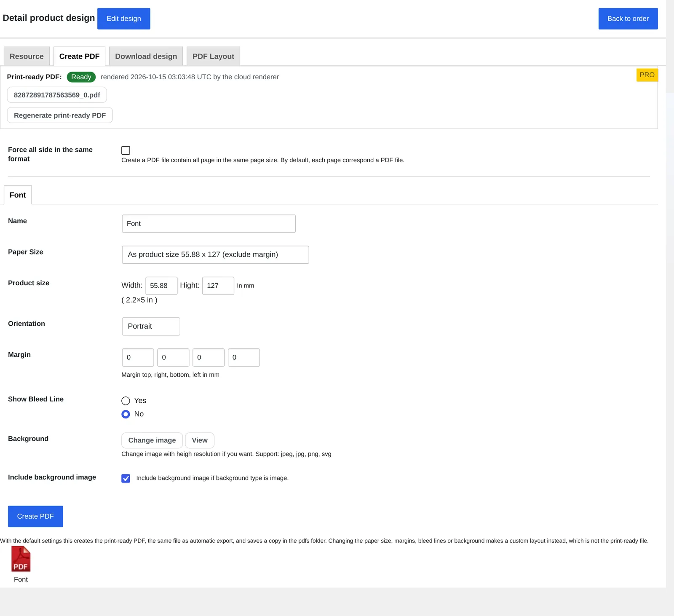Click the Font label under PDF icon
The height and width of the screenshot is (616, 674).
[21, 579]
